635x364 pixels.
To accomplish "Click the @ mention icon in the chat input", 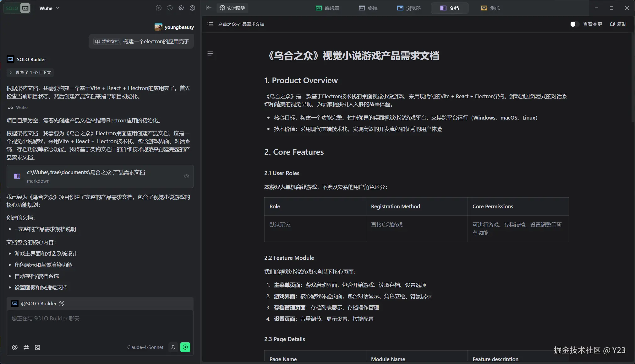I will click(15, 347).
